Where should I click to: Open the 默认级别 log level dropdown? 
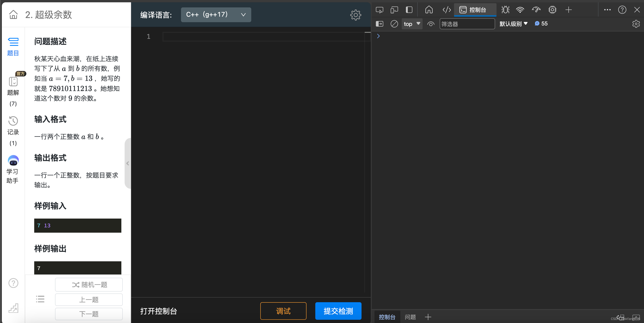click(513, 24)
